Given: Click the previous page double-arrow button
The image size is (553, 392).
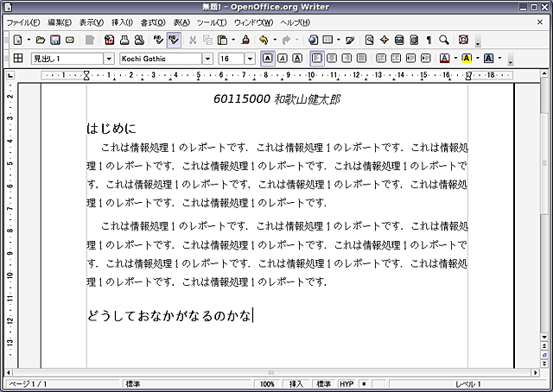Looking at the screenshot, I should [544, 346].
